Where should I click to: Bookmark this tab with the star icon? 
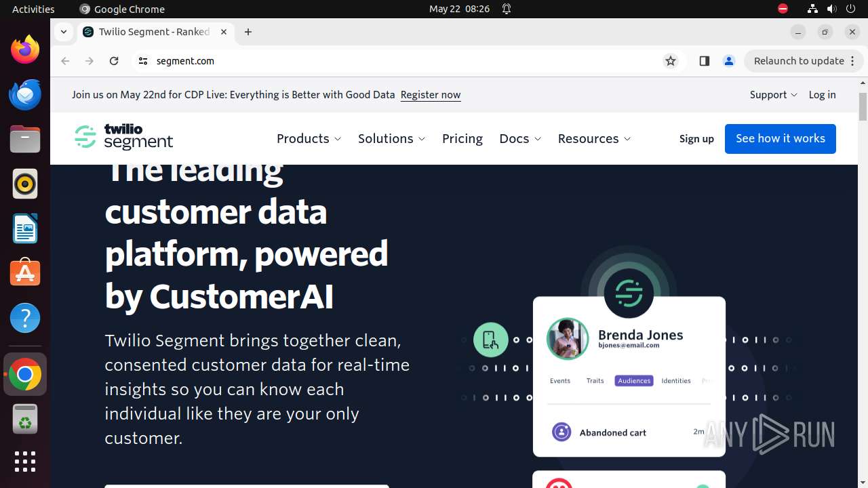[x=671, y=61]
